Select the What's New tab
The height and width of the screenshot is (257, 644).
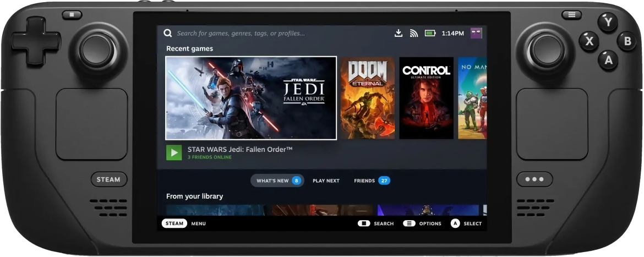pyautogui.click(x=277, y=181)
